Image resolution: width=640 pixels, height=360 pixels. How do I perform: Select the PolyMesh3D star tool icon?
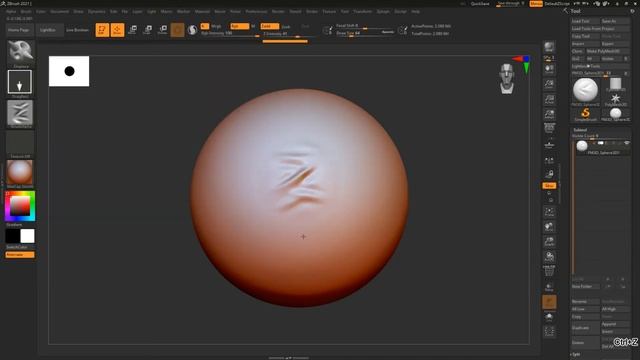[x=616, y=99]
